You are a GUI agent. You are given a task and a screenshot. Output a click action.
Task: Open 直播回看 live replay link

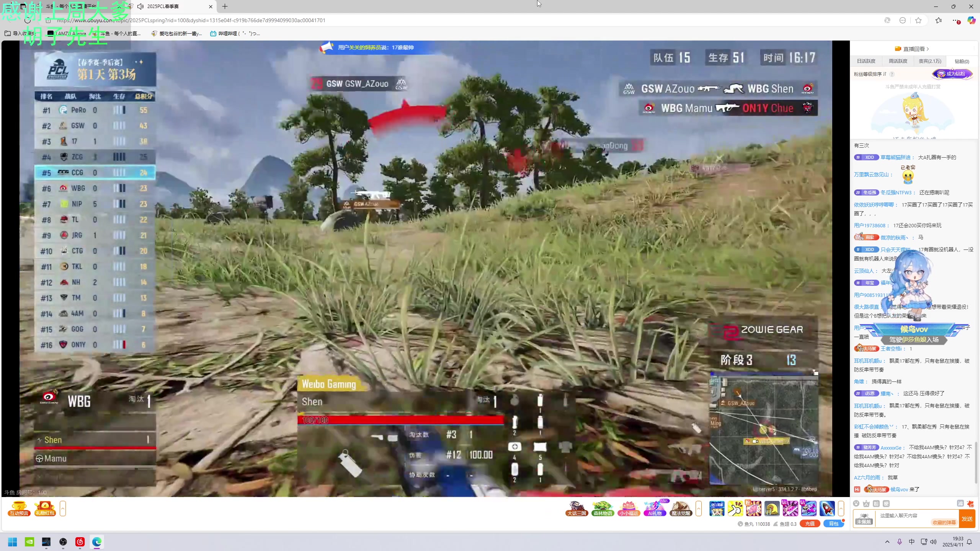pos(912,49)
